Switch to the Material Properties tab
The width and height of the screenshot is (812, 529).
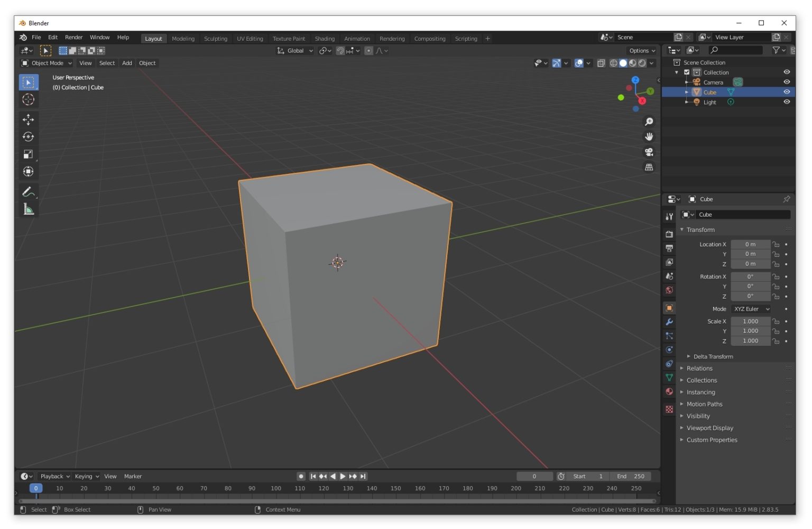(x=669, y=392)
